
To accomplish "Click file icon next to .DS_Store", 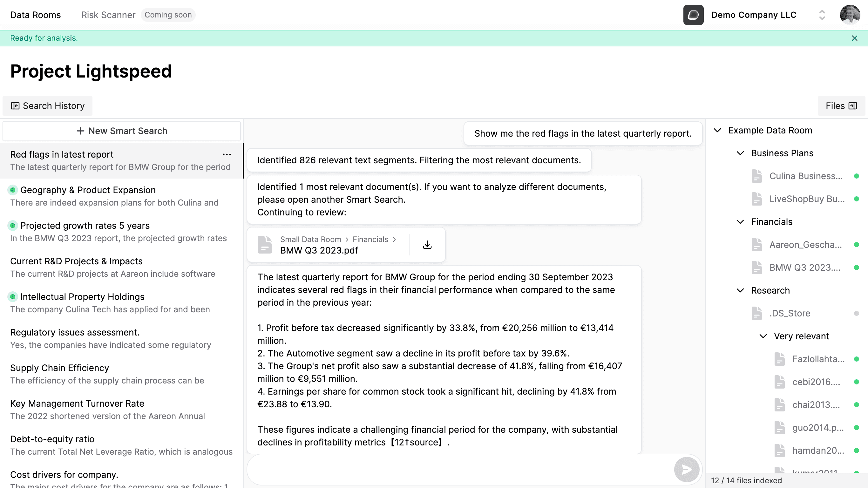I will [756, 314].
